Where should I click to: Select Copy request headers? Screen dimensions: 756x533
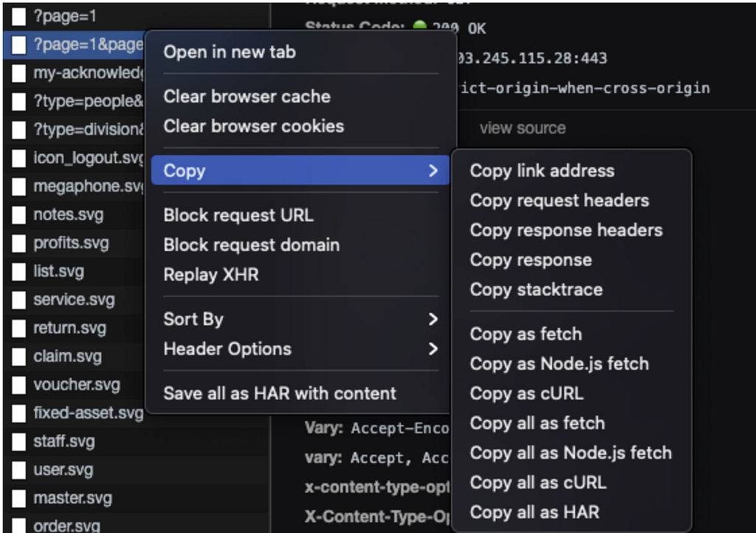point(560,201)
